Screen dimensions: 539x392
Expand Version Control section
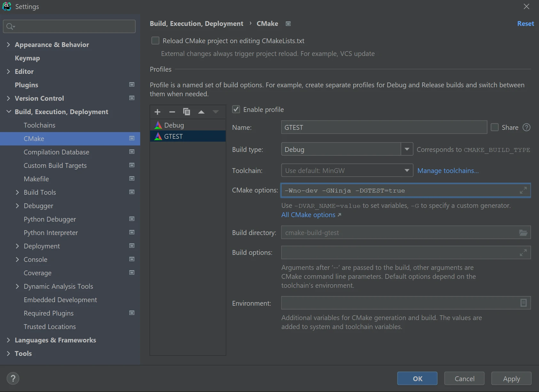click(8, 98)
